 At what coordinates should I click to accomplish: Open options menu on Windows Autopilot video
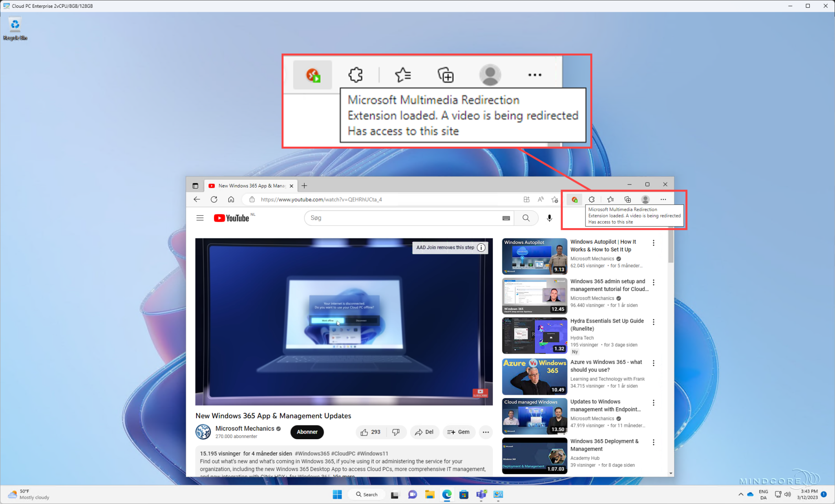tap(654, 243)
